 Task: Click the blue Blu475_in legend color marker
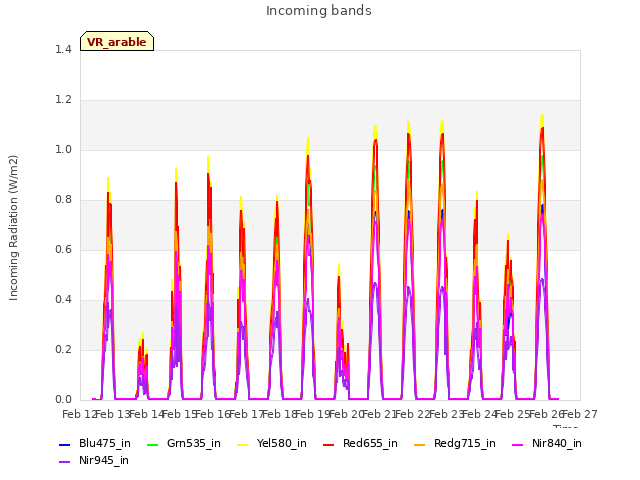click(x=65, y=444)
